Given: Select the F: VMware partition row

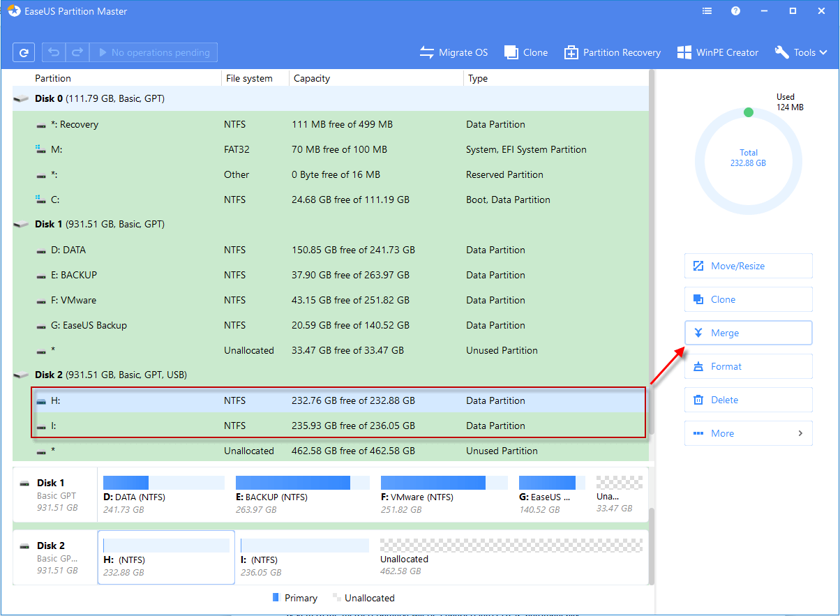Looking at the screenshot, I should pos(331,300).
